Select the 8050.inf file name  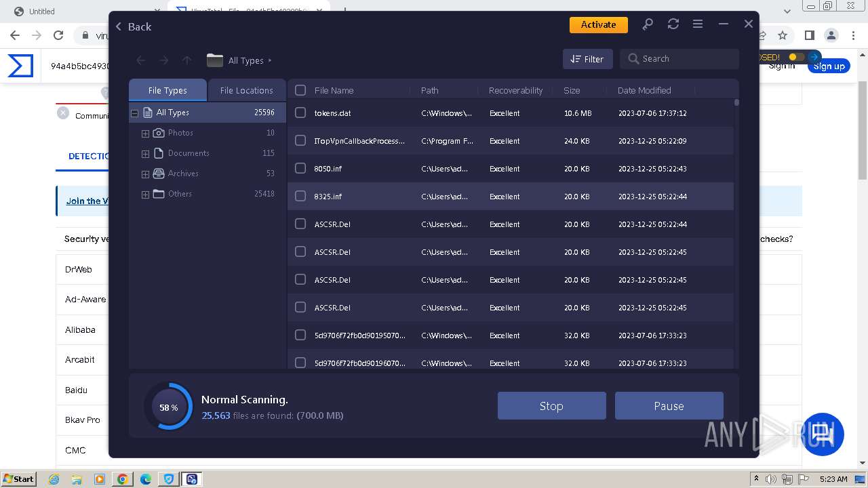pyautogui.click(x=328, y=169)
